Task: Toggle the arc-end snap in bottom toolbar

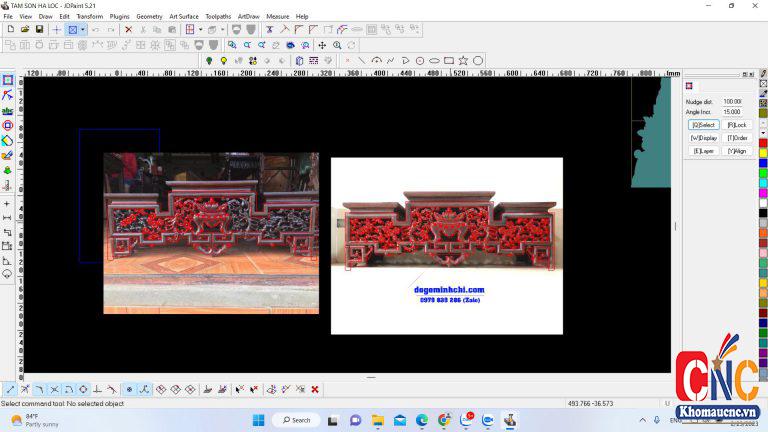Action: pyautogui.click(x=69, y=389)
